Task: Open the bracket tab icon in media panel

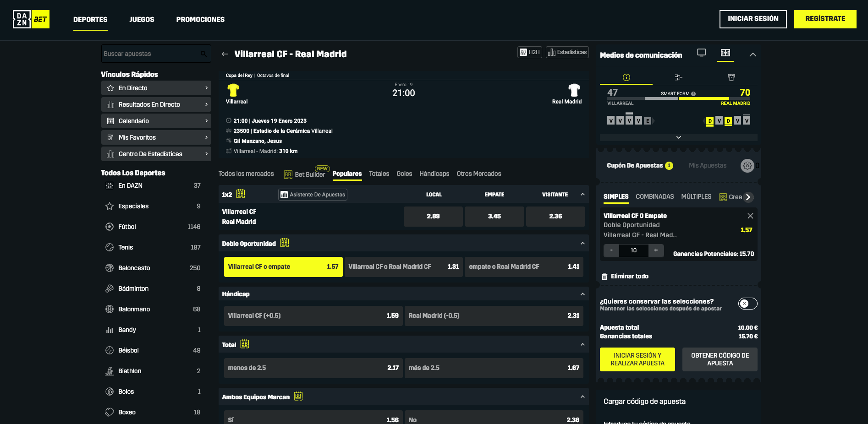Action: [x=679, y=77]
